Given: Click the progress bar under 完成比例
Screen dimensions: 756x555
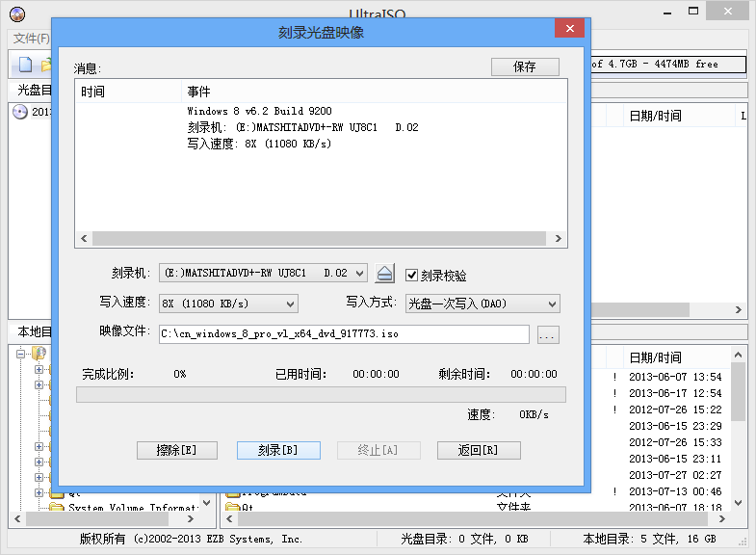Looking at the screenshot, I should coord(321,394).
